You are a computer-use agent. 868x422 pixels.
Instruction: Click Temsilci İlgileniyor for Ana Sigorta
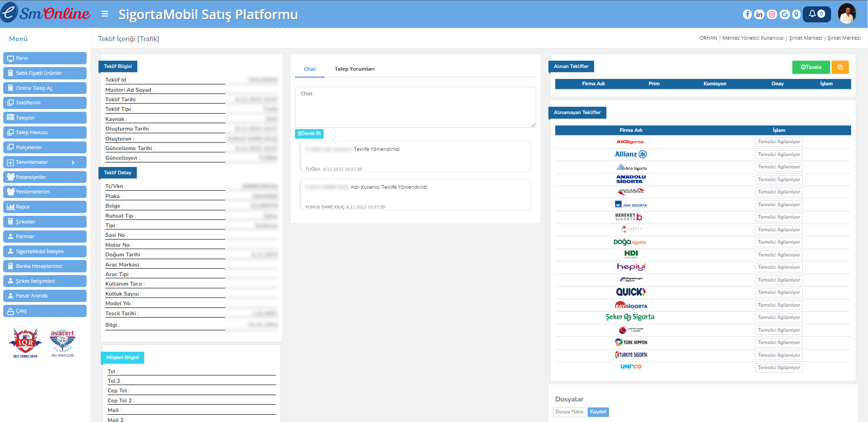(x=779, y=167)
